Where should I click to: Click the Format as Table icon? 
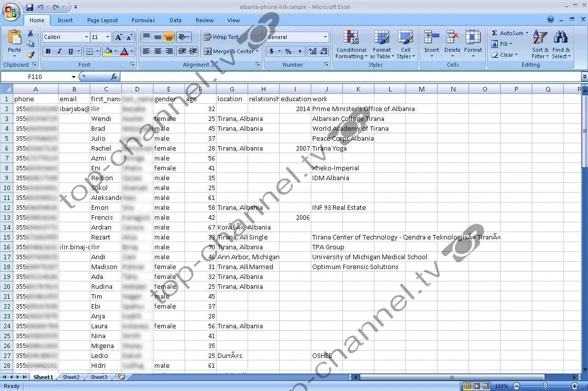coord(381,38)
